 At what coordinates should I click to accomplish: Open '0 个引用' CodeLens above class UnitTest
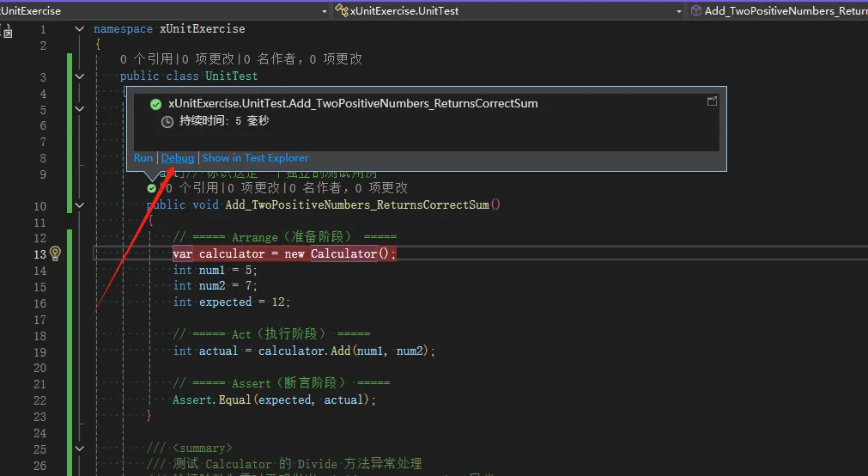[147, 58]
